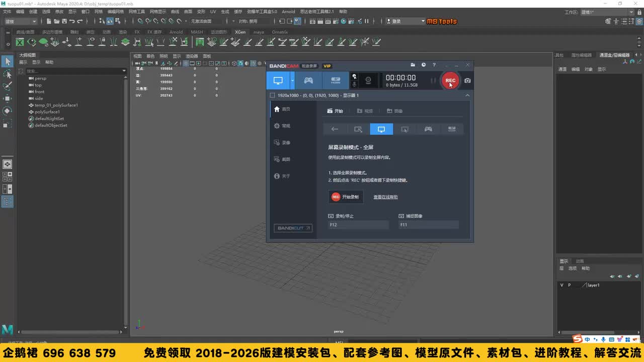Open 录像 video settings in Bandicam sidebar
Image resolution: width=644 pixels, height=362 pixels.
point(282,143)
